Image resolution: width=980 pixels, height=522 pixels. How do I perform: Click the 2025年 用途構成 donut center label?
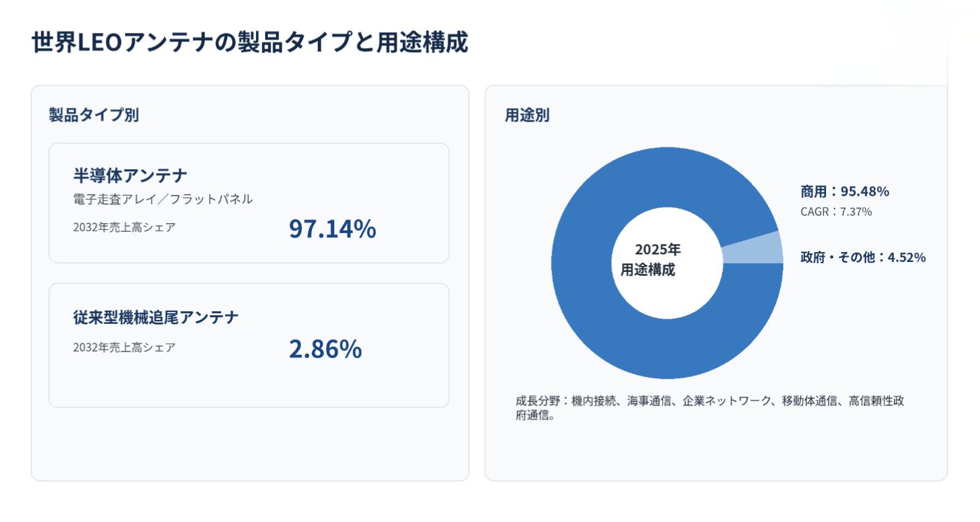(x=652, y=260)
